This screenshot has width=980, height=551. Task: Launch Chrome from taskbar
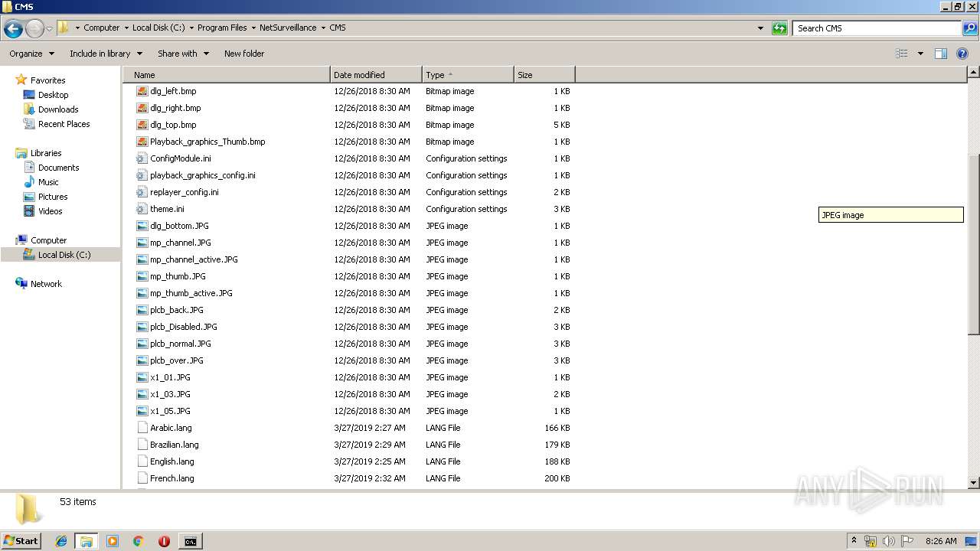[139, 541]
